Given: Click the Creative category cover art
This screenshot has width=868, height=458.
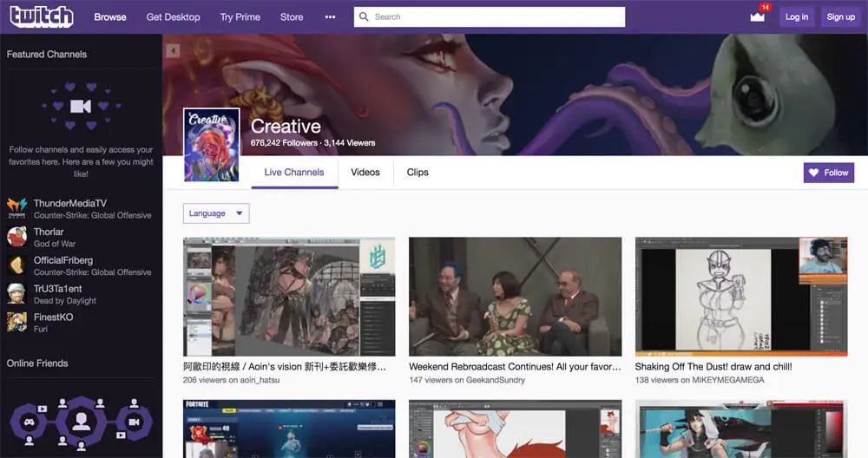Looking at the screenshot, I should [212, 144].
